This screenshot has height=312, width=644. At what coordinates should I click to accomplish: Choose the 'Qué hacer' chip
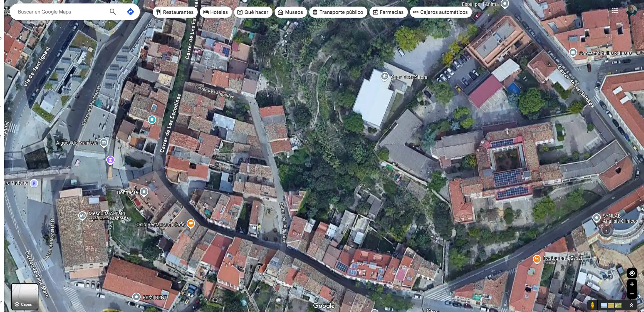pyautogui.click(x=253, y=12)
